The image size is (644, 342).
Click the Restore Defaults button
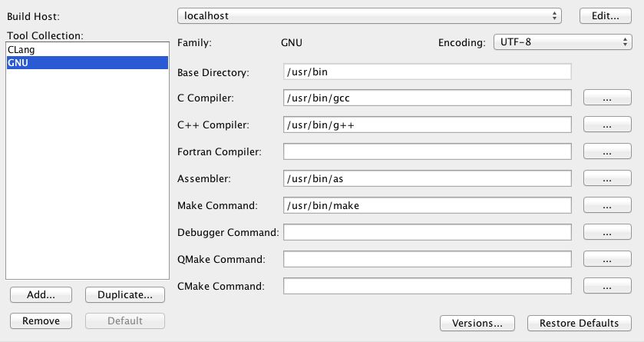pos(579,323)
